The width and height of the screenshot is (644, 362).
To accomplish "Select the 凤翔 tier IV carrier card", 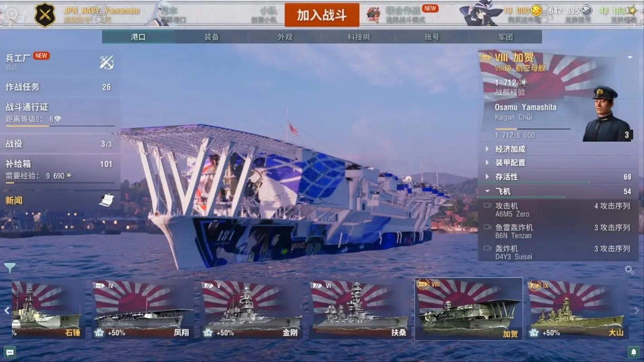I will [x=143, y=310].
